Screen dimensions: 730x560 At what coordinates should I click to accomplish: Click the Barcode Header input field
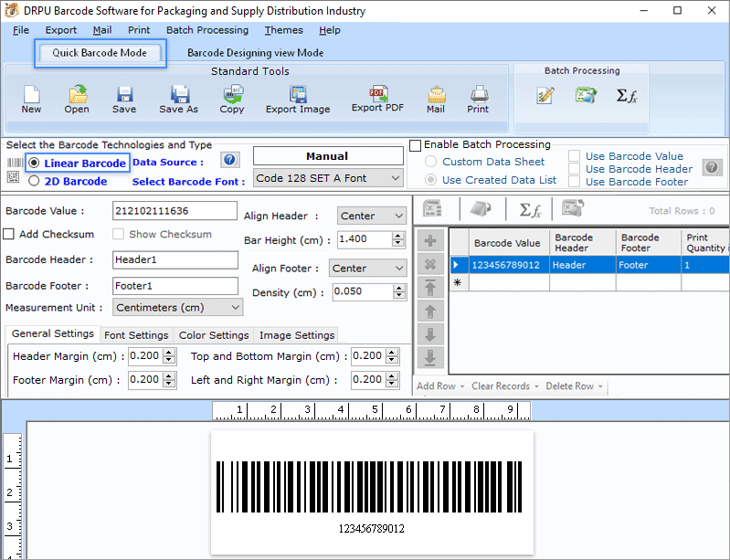[175, 259]
